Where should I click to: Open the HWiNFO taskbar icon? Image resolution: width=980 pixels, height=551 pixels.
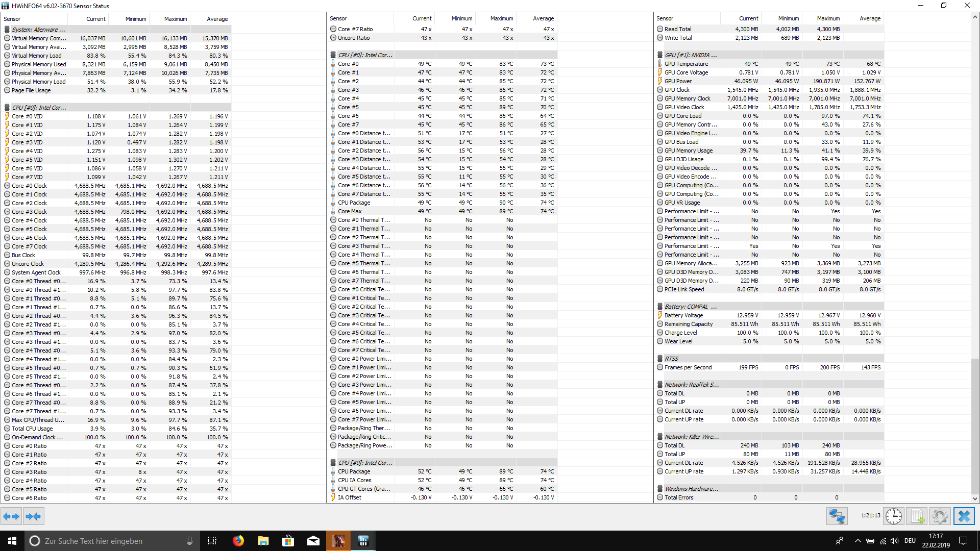pos(363,541)
